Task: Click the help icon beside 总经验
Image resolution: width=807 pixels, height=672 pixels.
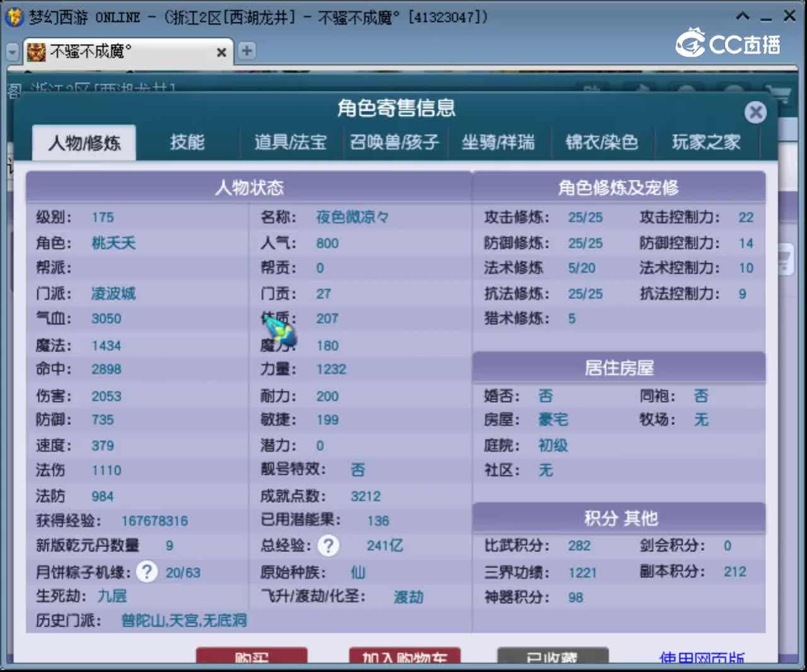Action: pyautogui.click(x=328, y=545)
